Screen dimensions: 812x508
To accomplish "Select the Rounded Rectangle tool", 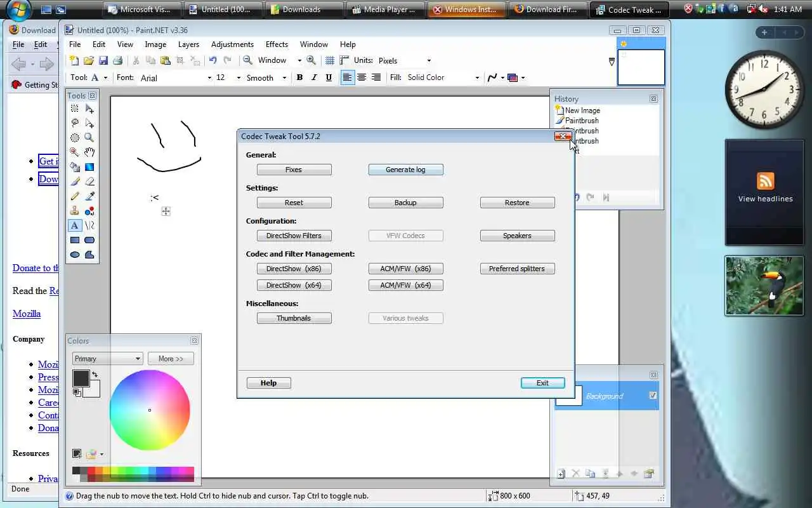I will [x=89, y=240].
